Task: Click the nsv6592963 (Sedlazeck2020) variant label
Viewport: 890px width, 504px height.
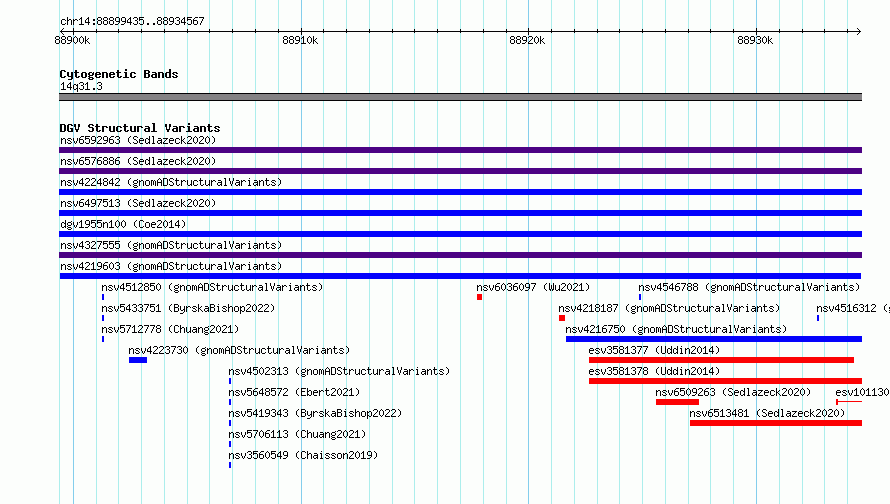Action: pos(138,140)
